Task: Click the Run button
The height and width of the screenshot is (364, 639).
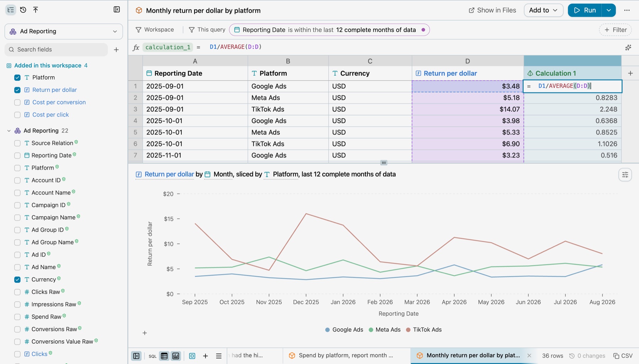Action: point(585,10)
